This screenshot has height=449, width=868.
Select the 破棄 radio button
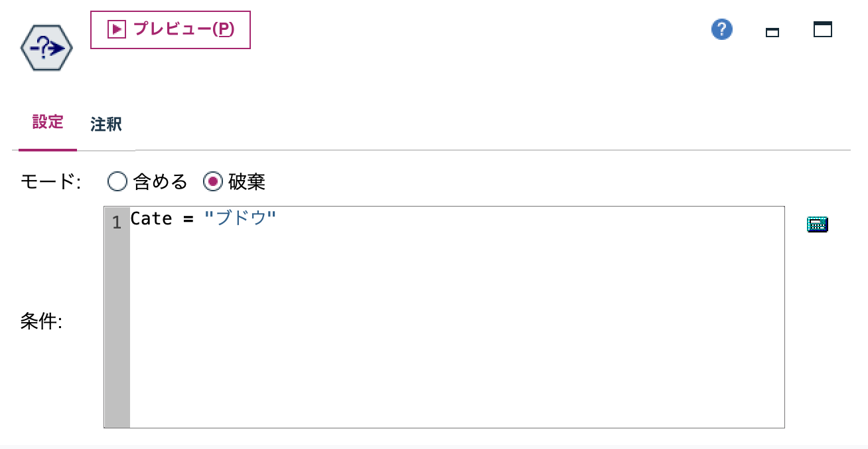[213, 181]
